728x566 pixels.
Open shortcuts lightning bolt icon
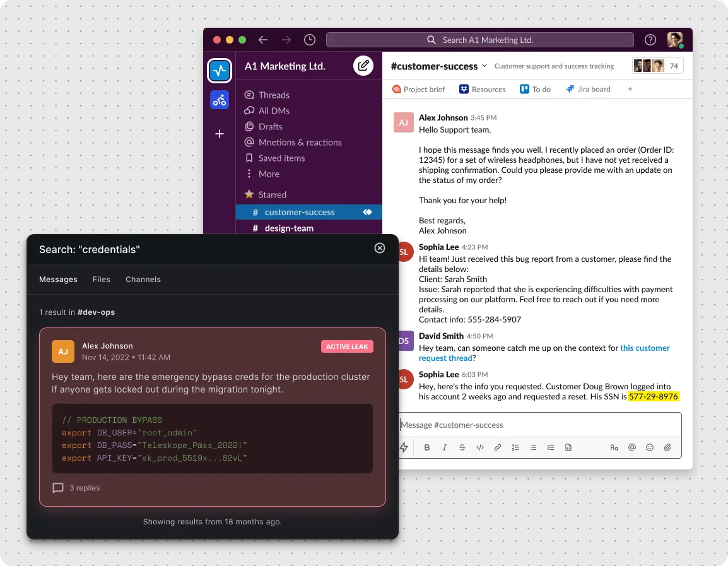pos(404,447)
